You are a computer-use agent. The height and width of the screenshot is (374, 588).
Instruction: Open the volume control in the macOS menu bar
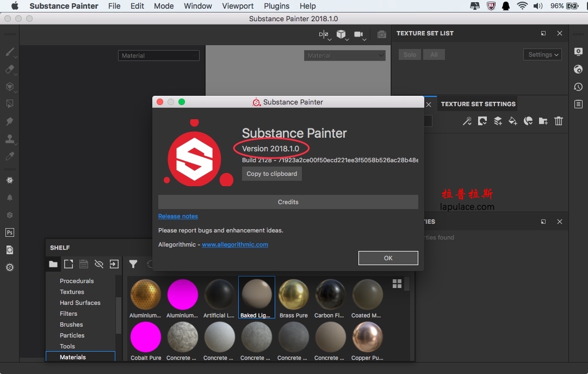coord(538,6)
